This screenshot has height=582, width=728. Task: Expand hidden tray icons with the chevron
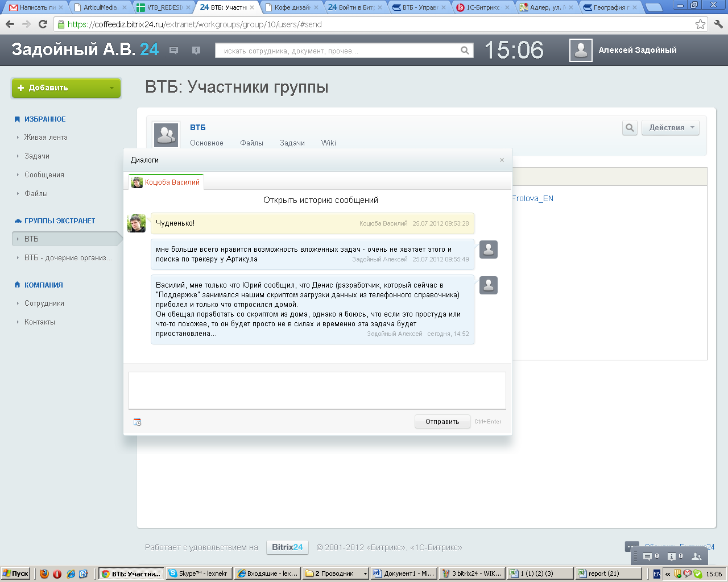[x=668, y=574]
